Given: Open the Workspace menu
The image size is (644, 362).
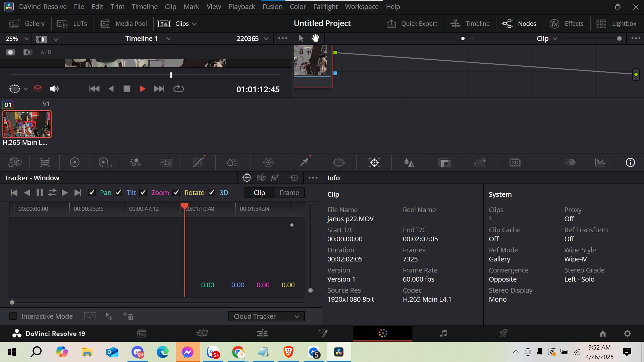Looking at the screenshot, I should click(362, 7).
